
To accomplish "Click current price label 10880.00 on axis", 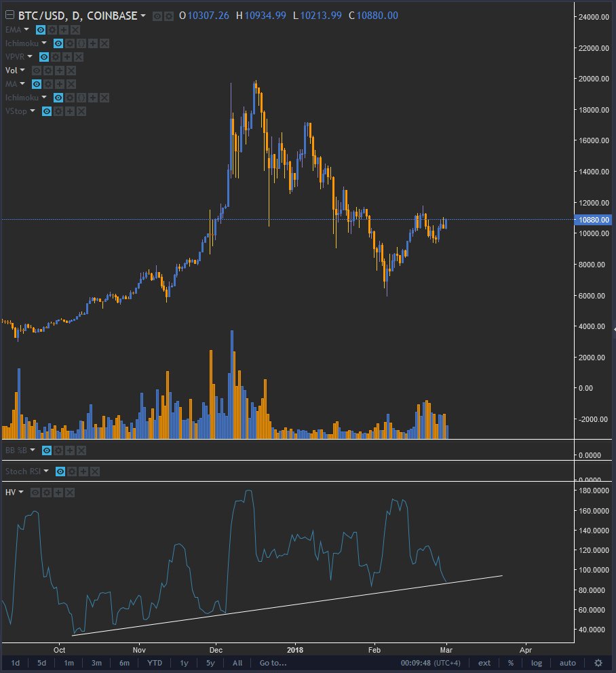I will (x=593, y=220).
